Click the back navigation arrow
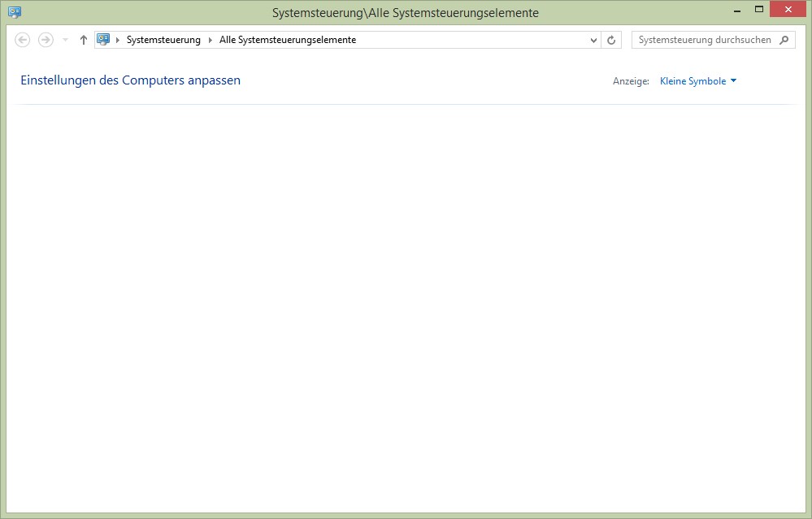The height and width of the screenshot is (519, 812). pyautogui.click(x=22, y=40)
